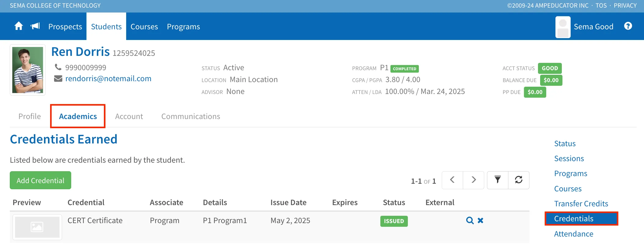Click the phone icon beside 9990009999
644x246 pixels.
click(58, 67)
